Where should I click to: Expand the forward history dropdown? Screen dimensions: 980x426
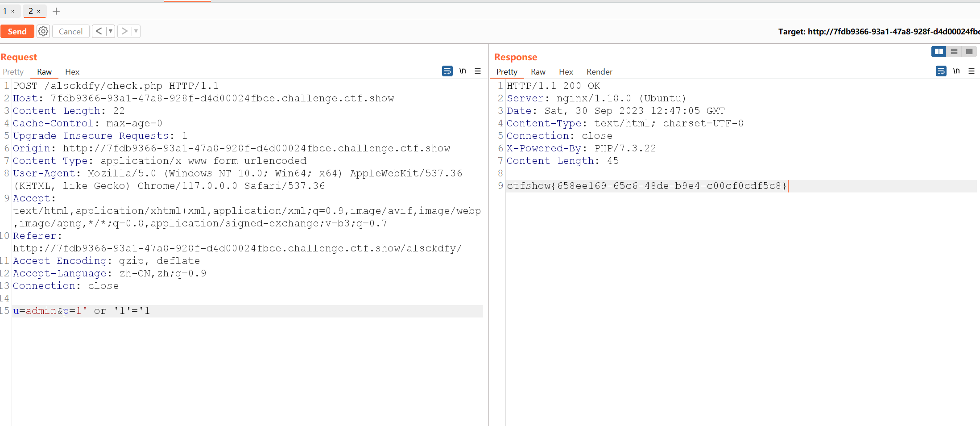point(136,31)
